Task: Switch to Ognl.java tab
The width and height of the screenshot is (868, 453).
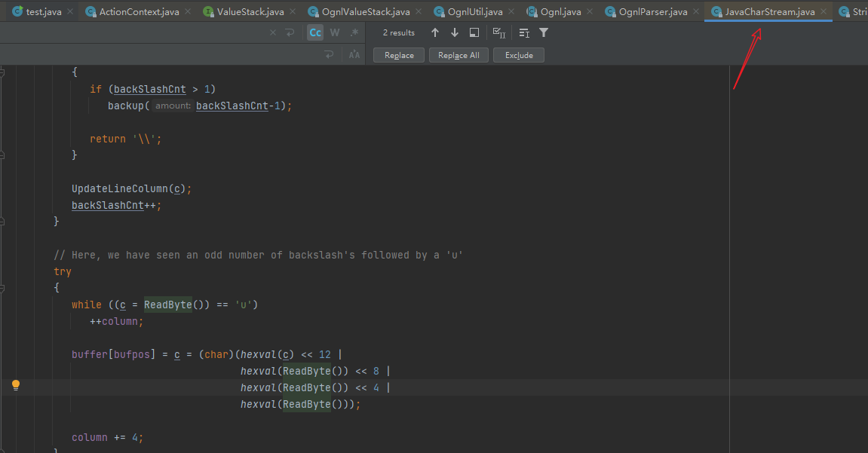Action: point(561,11)
